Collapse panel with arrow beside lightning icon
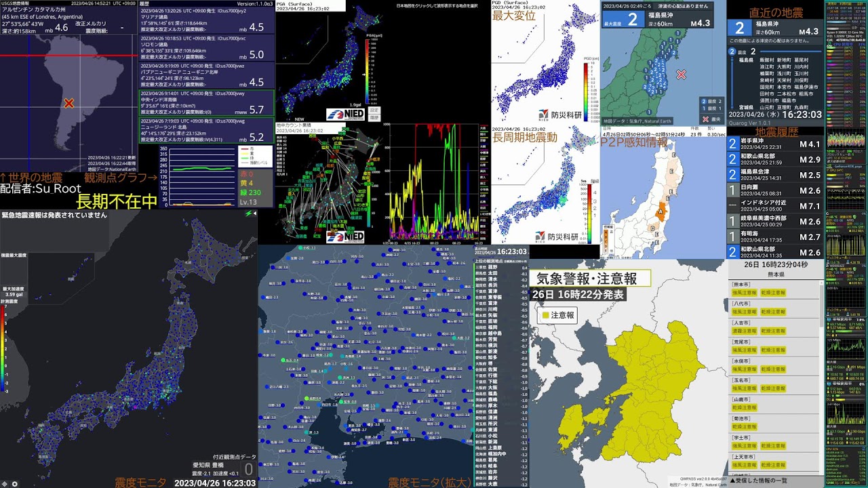Screen dimensions: 868x488 point(254,213)
